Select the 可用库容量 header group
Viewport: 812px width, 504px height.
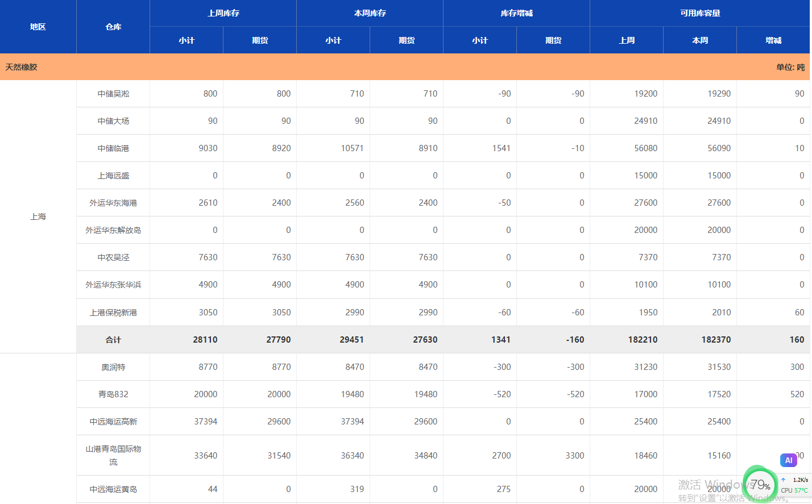700,13
